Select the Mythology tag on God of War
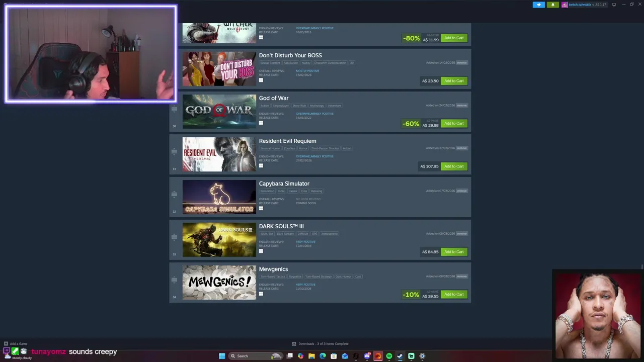644x362 pixels. click(x=317, y=106)
